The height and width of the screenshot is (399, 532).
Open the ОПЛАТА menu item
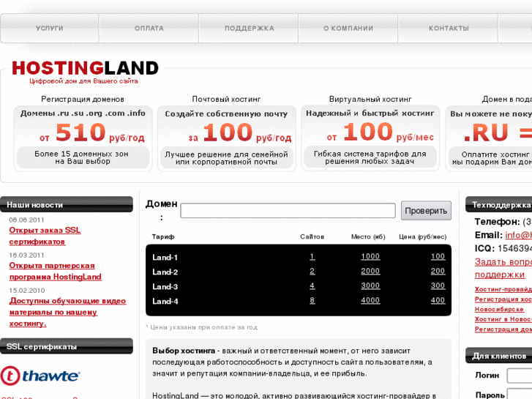tap(149, 29)
